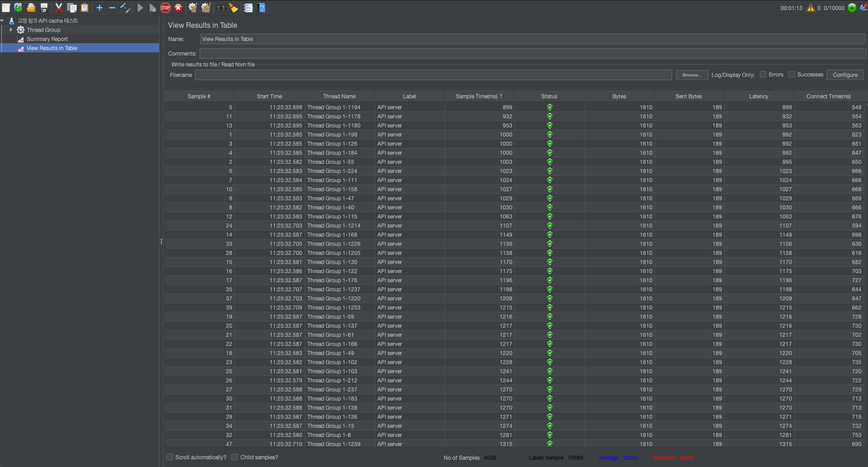This screenshot has height=467, width=868.
Task: Select Summary Report in the tree
Action: (46, 39)
